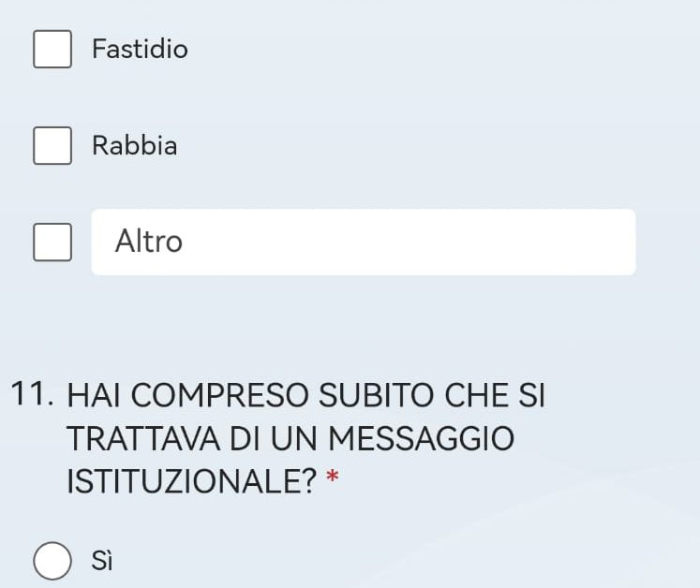Tick the Fastidio checkbox

(52, 49)
